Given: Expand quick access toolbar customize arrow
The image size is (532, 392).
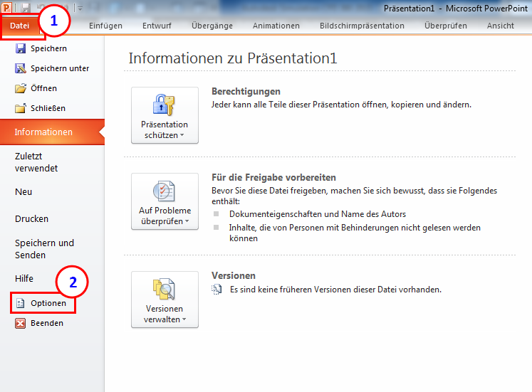Looking at the screenshot, I should point(80,9).
